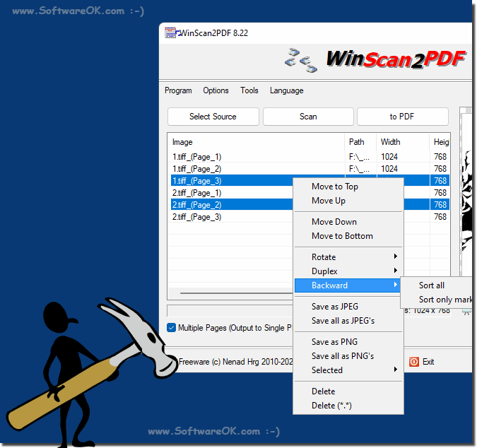This screenshot has height=448, width=477.
Task: Open the Options menu
Action: point(216,90)
